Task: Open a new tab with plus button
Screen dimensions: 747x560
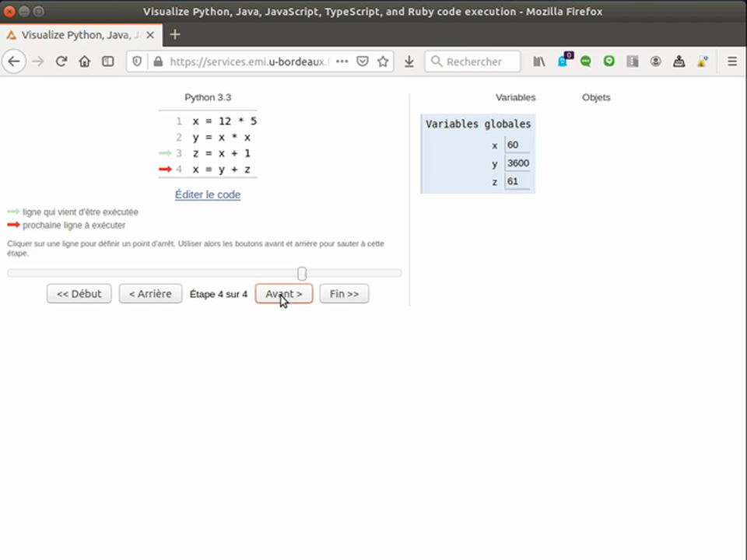Action: click(174, 34)
